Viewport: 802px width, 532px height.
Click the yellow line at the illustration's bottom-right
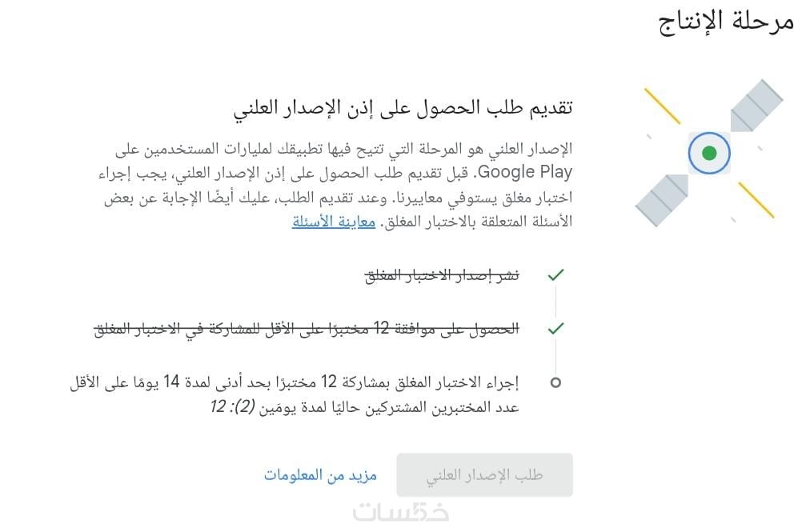point(756,199)
